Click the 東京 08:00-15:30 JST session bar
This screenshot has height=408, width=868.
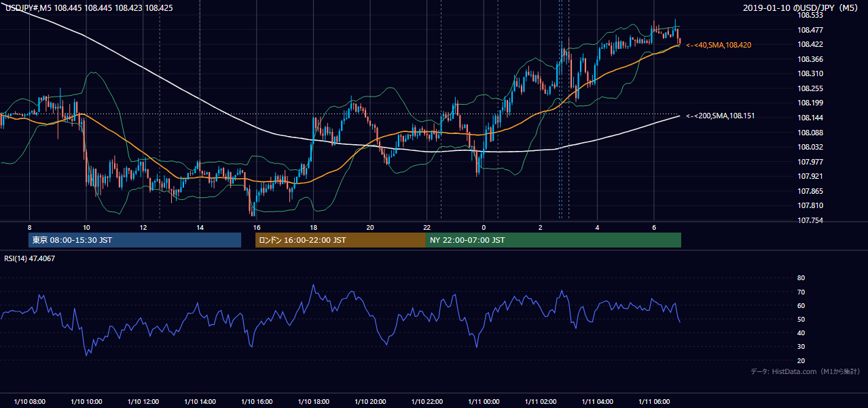pyautogui.click(x=134, y=240)
